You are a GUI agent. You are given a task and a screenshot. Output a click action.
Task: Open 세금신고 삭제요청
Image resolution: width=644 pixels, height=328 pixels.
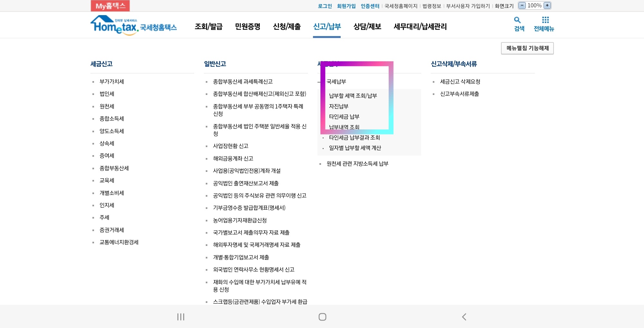click(x=460, y=82)
